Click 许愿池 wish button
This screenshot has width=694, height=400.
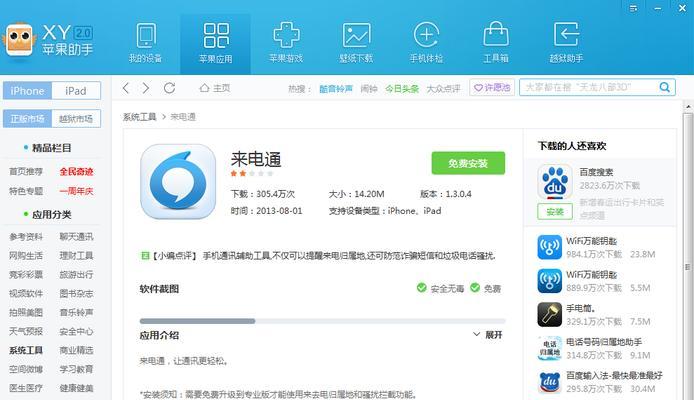[492, 88]
